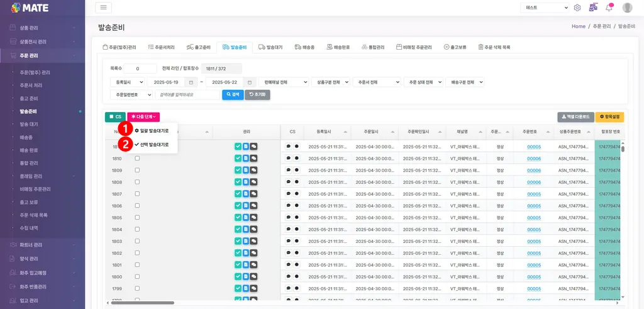Click the notification bell icon
This screenshot has height=309, width=644.
pyautogui.click(x=610, y=8)
